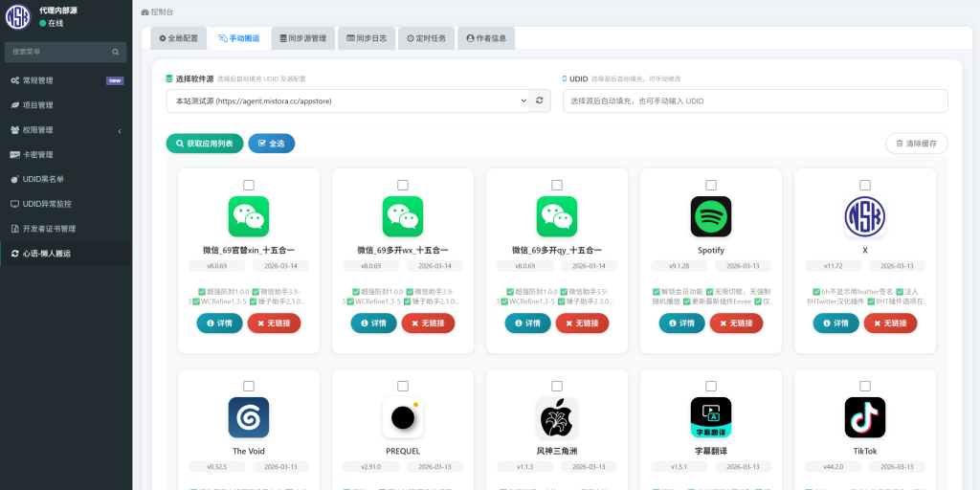Click version v9.1.28 on Spotify card
The width and height of the screenshot is (980, 490).
click(x=679, y=266)
